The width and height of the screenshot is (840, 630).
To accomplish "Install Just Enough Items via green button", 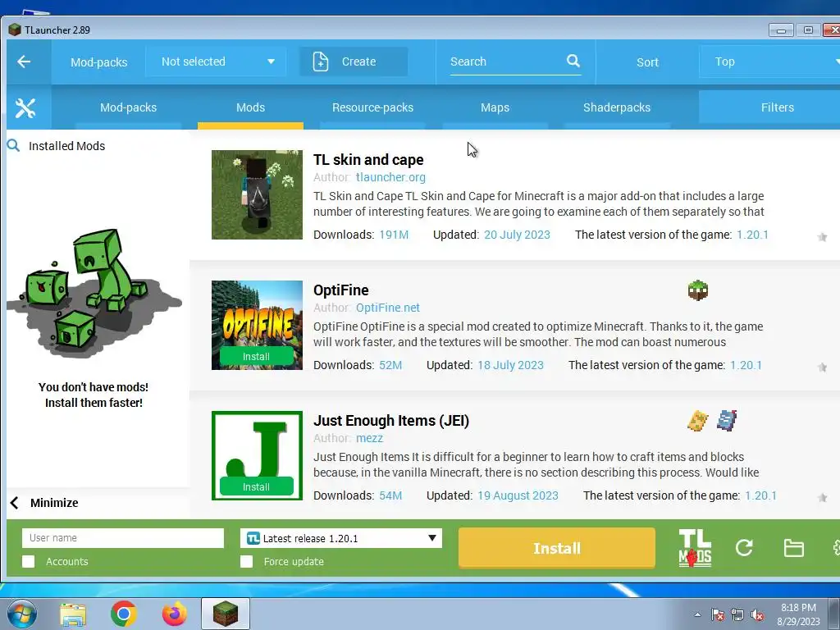I will (256, 487).
